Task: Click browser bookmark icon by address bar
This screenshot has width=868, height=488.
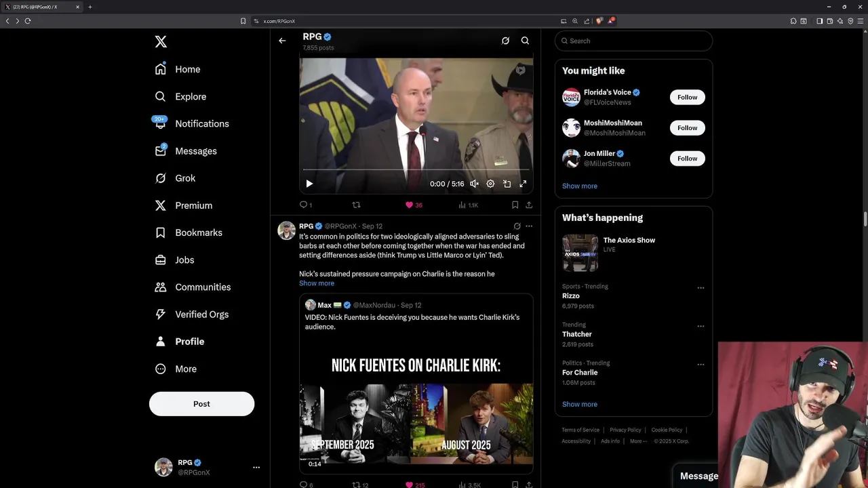Action: point(243,21)
